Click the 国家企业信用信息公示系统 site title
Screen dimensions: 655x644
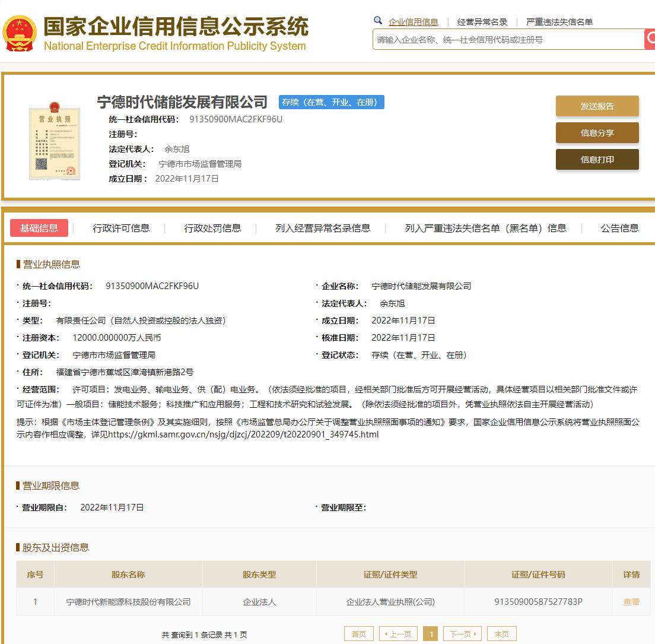(176, 26)
